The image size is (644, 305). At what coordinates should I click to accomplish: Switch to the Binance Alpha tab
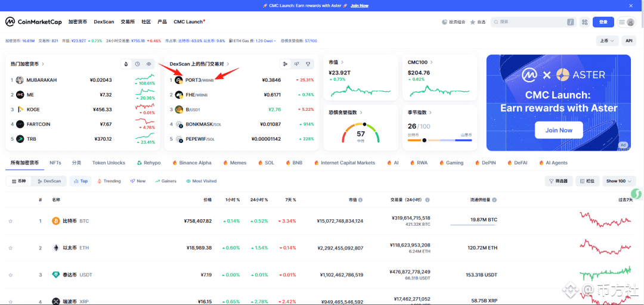(x=192, y=163)
